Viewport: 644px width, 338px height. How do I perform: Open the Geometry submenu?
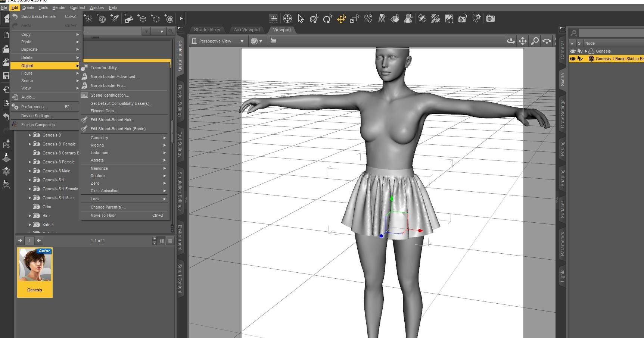pos(99,138)
